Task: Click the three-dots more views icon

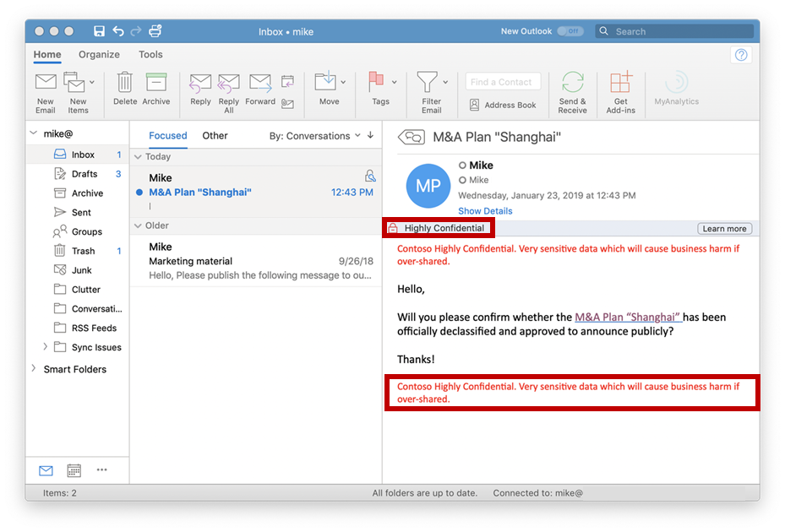Action: [102, 470]
